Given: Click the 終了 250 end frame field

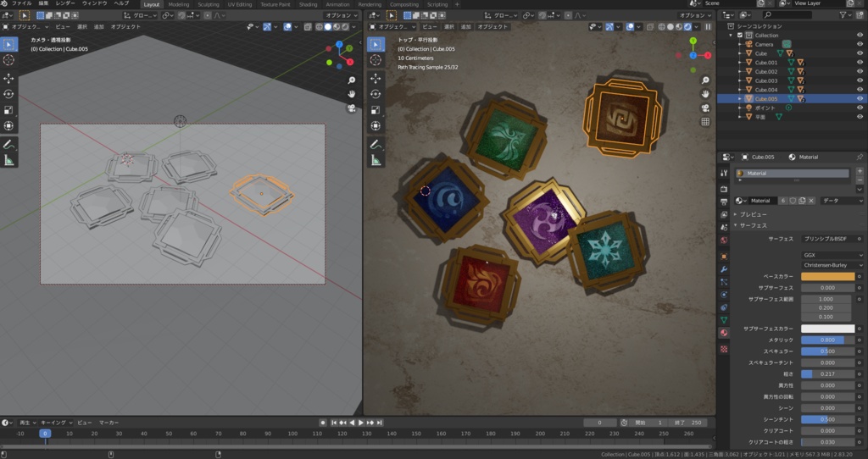Looking at the screenshot, I should click(x=688, y=423).
